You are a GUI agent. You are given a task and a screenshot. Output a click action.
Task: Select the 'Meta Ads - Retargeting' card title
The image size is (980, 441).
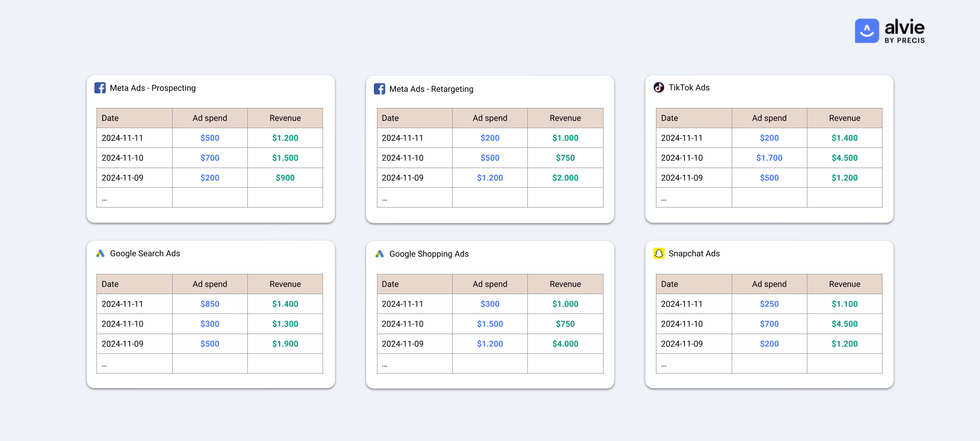[x=431, y=89]
